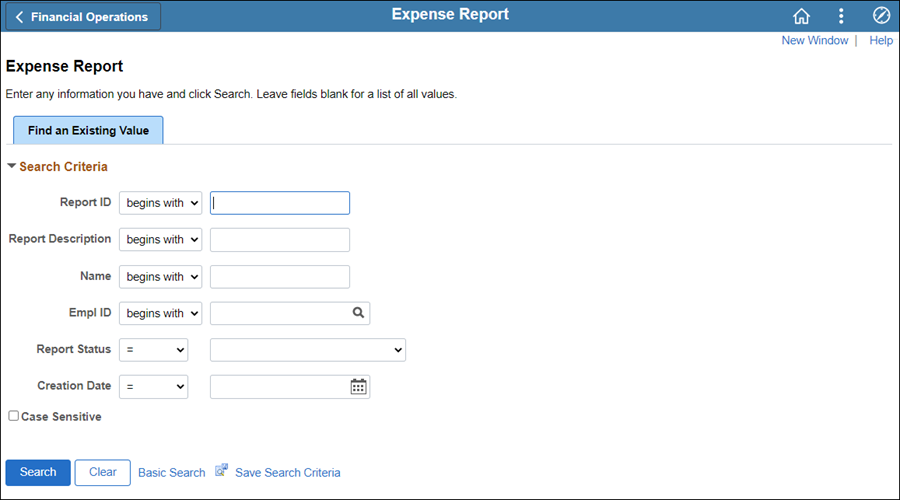The width and height of the screenshot is (900, 500).
Task: Go back to Financial Operations
Action: pos(83,17)
